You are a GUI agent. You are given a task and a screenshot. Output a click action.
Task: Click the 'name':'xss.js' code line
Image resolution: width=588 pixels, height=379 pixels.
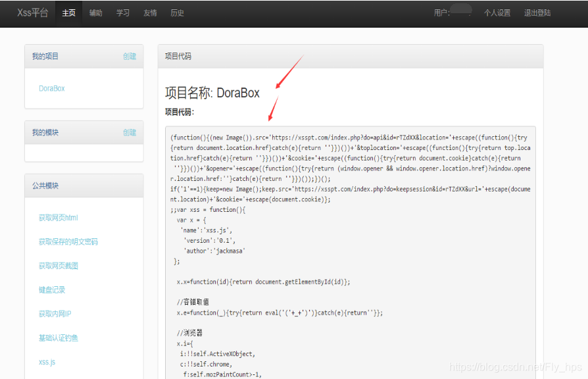click(x=206, y=230)
